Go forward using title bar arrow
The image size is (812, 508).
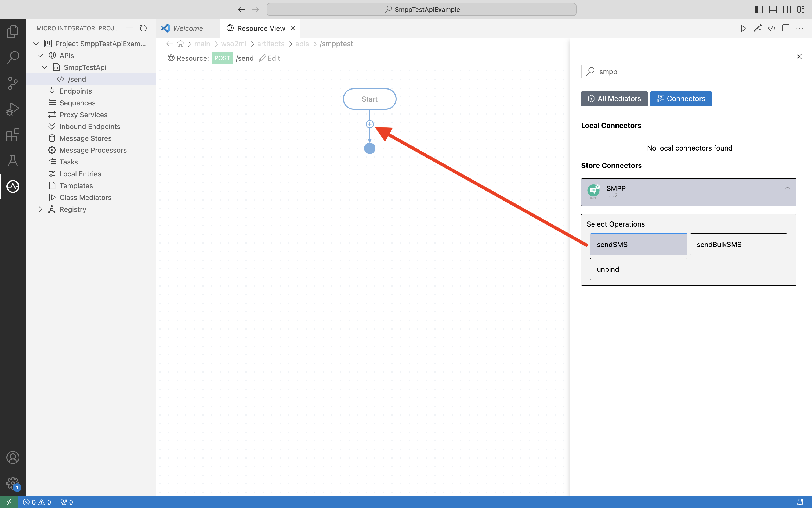(x=256, y=9)
